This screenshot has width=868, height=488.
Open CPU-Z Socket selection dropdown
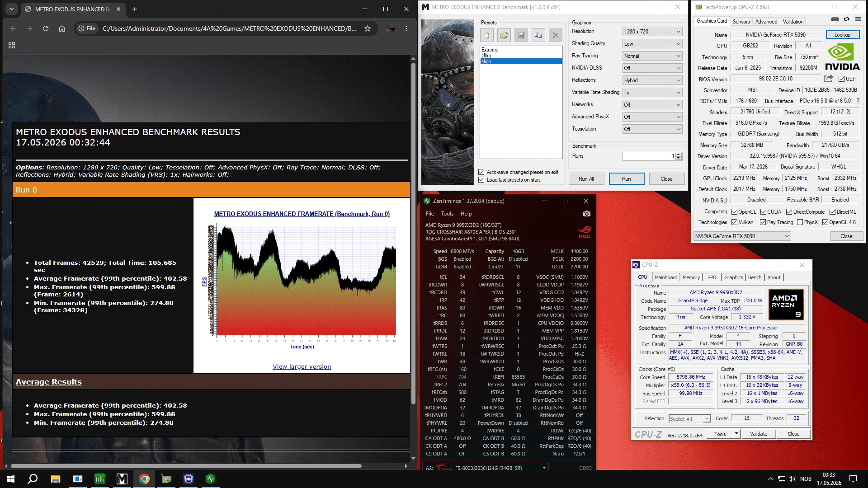click(x=689, y=419)
